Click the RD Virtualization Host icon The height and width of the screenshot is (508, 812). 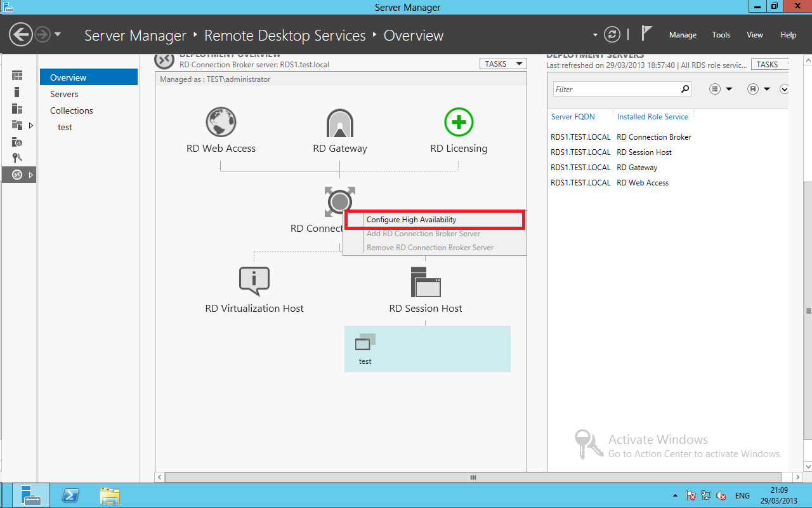point(254,281)
